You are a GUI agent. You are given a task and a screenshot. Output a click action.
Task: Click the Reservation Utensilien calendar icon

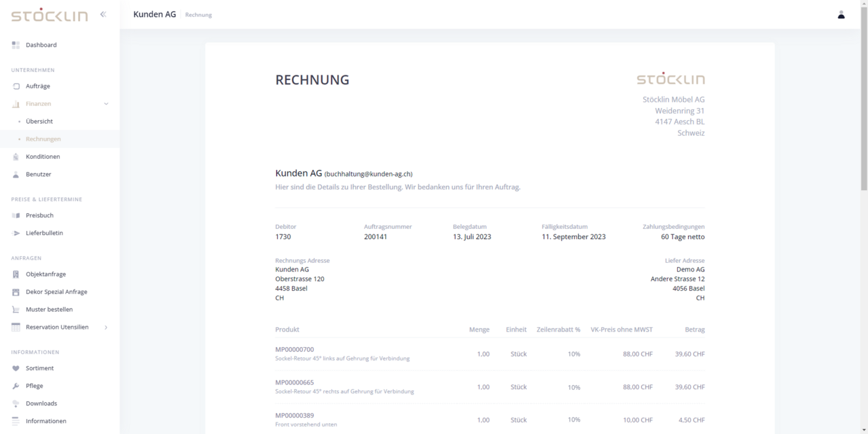(16, 327)
